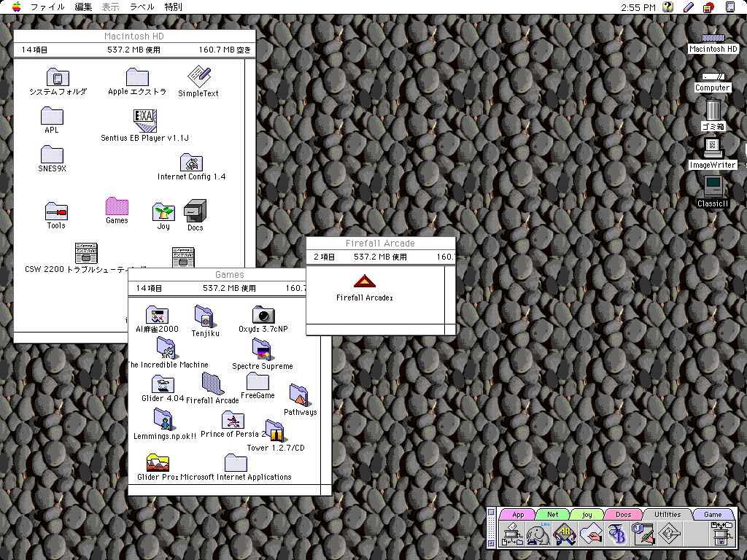Launch the floppy grinder utility at right

coord(721,533)
